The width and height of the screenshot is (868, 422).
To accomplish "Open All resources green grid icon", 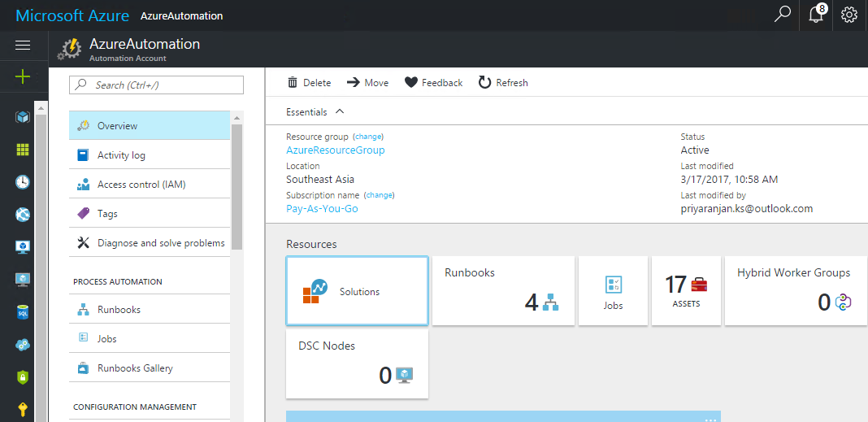I will click(23, 150).
